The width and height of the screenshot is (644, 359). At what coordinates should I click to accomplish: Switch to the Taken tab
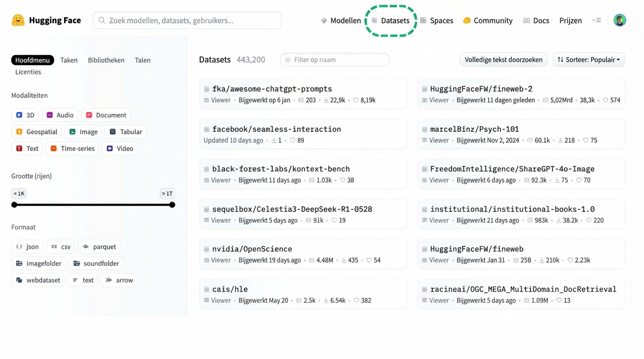pos(69,60)
